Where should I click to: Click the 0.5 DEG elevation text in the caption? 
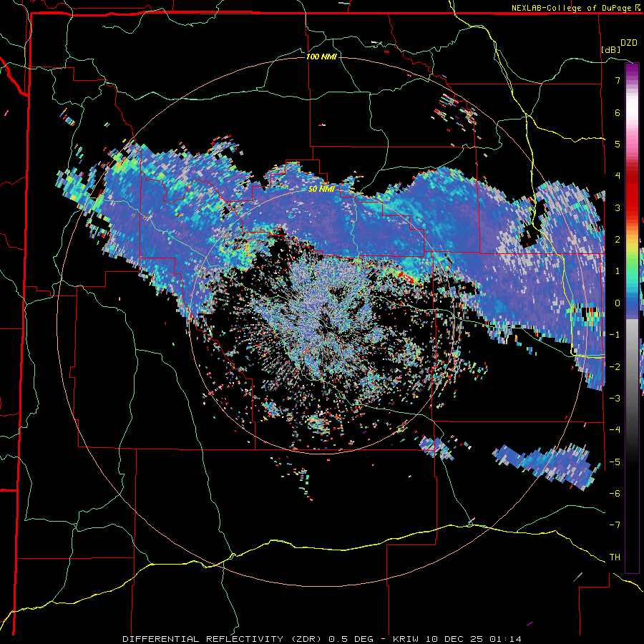351,639
